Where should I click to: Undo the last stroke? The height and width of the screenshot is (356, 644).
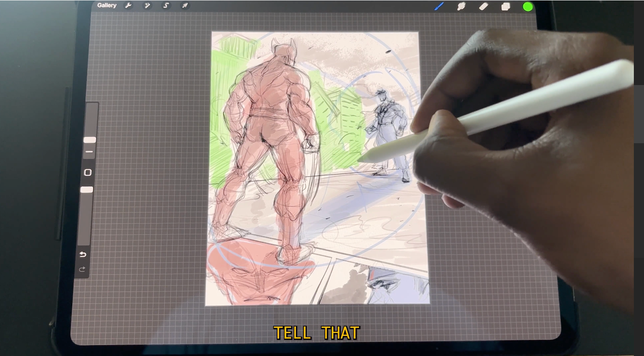[82, 255]
